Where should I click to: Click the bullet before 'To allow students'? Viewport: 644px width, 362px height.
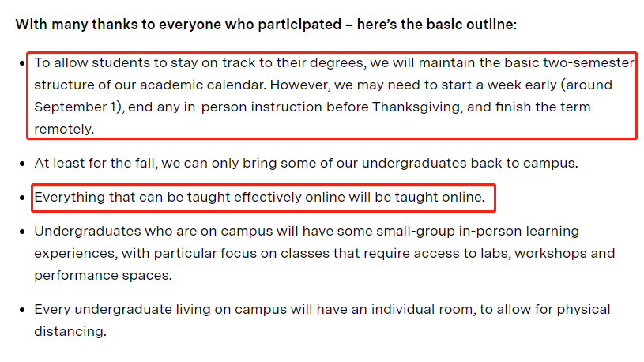coord(22,63)
